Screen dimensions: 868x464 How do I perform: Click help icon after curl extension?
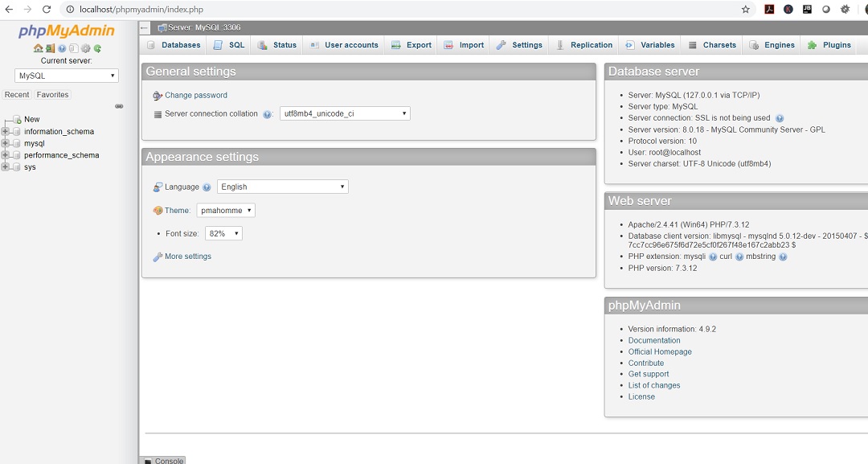pos(739,257)
